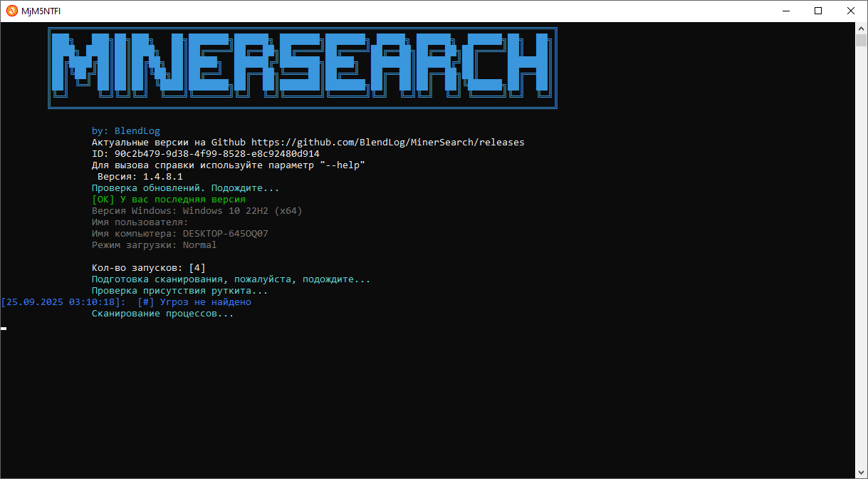This screenshot has height=479, width=868.
Task: Click the vertical scrollbar thumb
Action: tap(861, 39)
